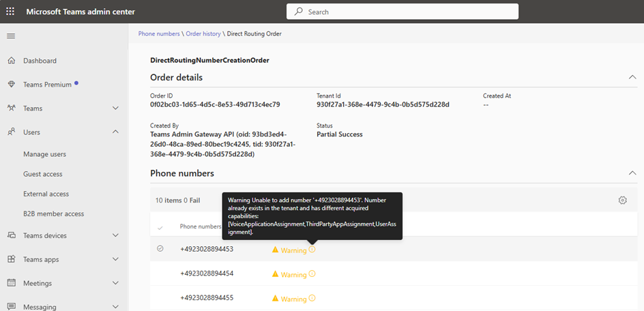The width and height of the screenshot is (644, 311).
Task: Go to Phone numbers breadcrumb link
Action: point(159,33)
